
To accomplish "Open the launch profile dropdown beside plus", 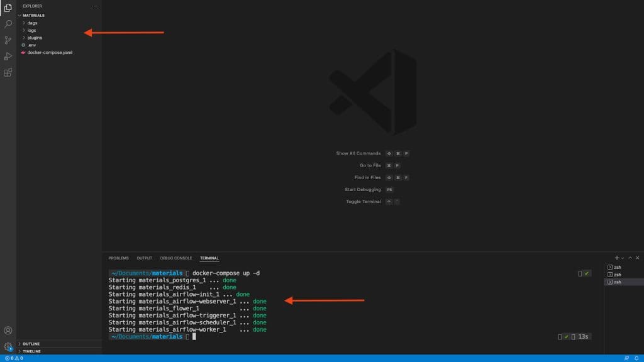I will pos(623,258).
